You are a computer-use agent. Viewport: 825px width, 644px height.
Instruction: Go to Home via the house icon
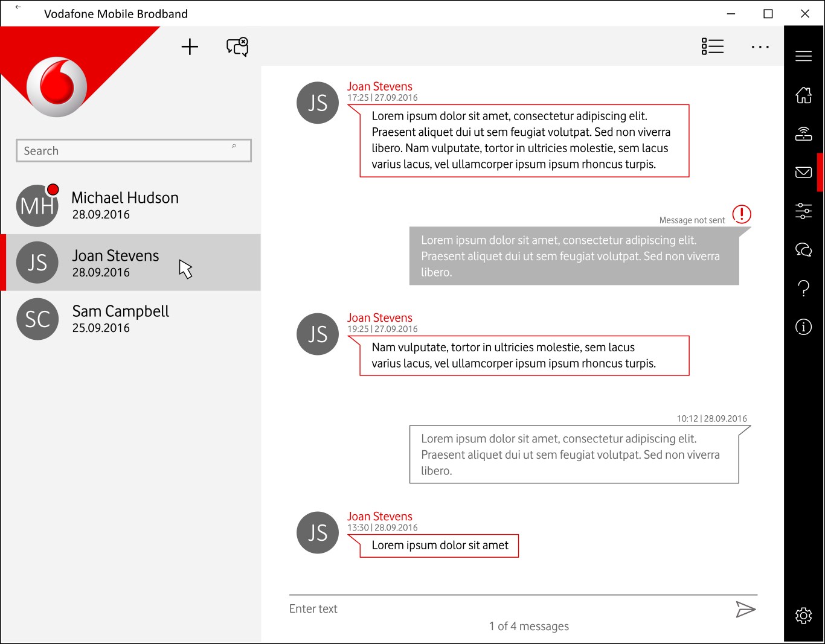tap(803, 95)
